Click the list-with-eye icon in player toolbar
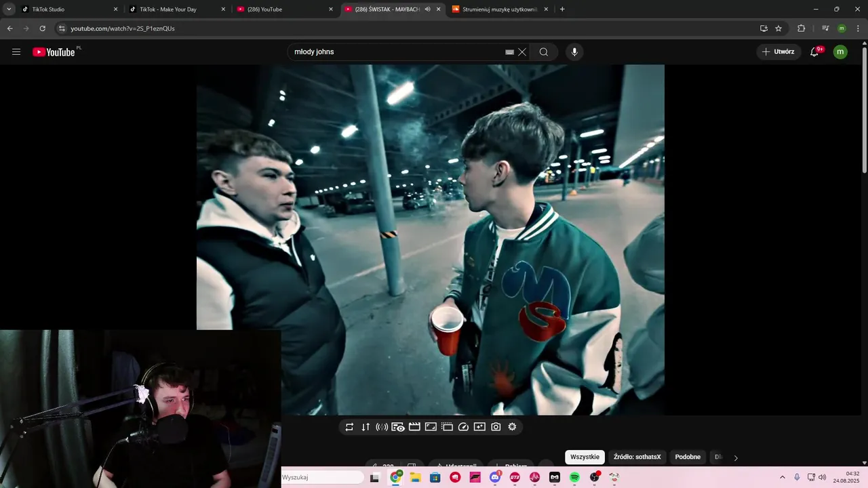 398,427
